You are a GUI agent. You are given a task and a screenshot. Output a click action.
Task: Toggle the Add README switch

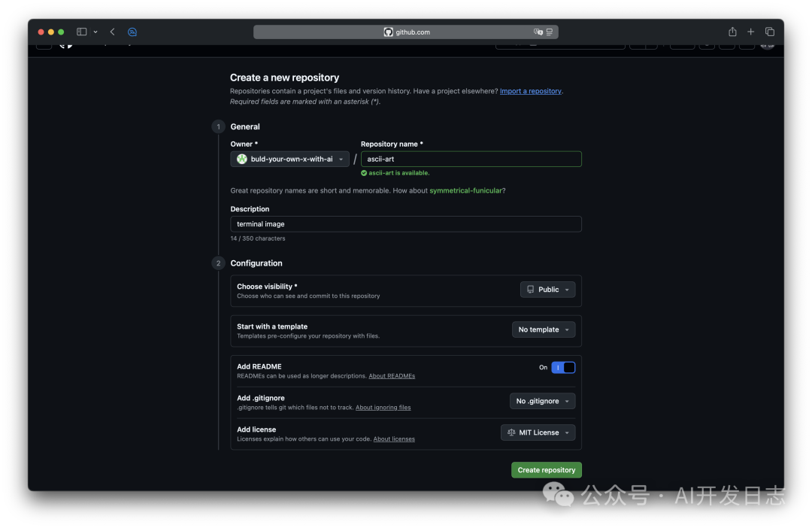click(x=563, y=367)
